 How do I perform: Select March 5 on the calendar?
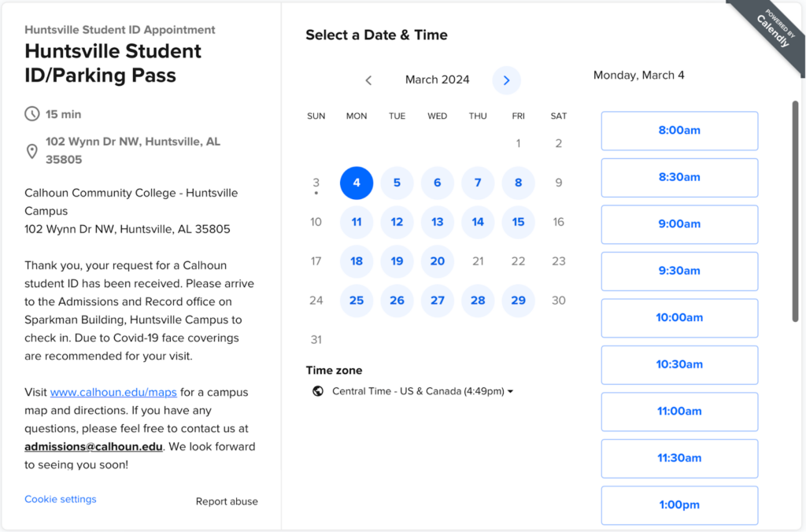397,183
